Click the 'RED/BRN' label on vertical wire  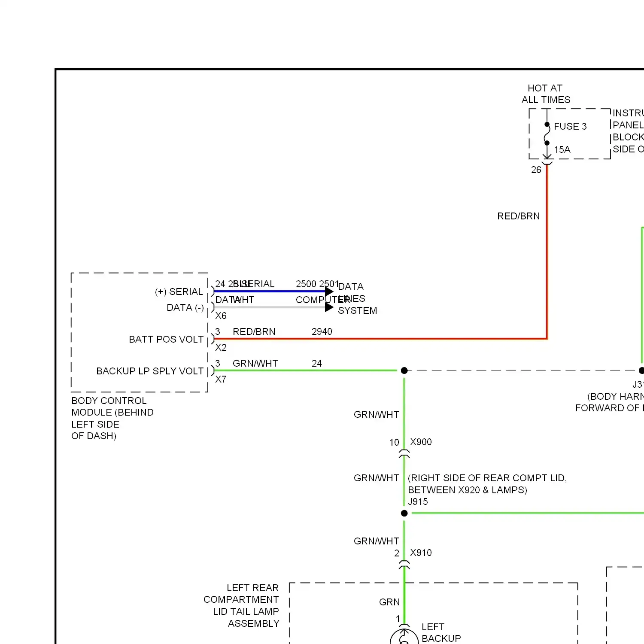pos(518,216)
